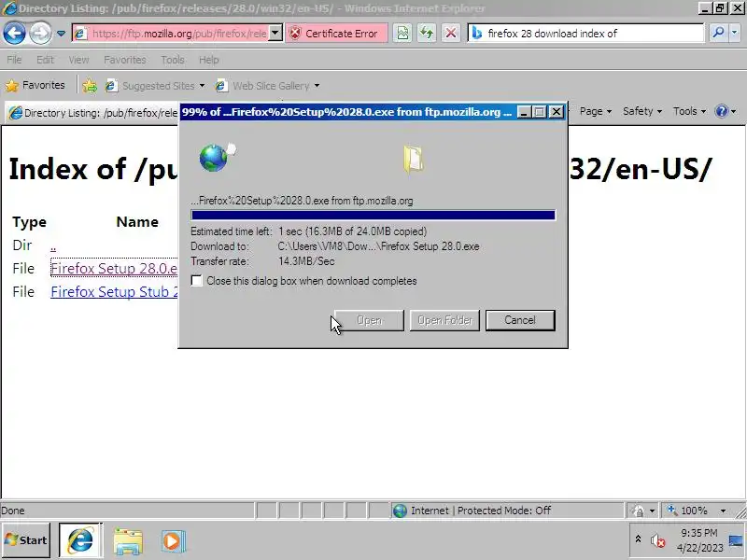The width and height of the screenshot is (747, 560).
Task: Open the File menu
Action: point(14,60)
